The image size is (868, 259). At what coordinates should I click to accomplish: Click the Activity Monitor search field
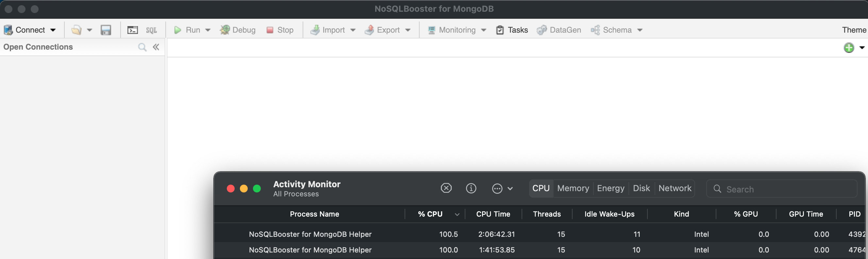[x=781, y=189]
